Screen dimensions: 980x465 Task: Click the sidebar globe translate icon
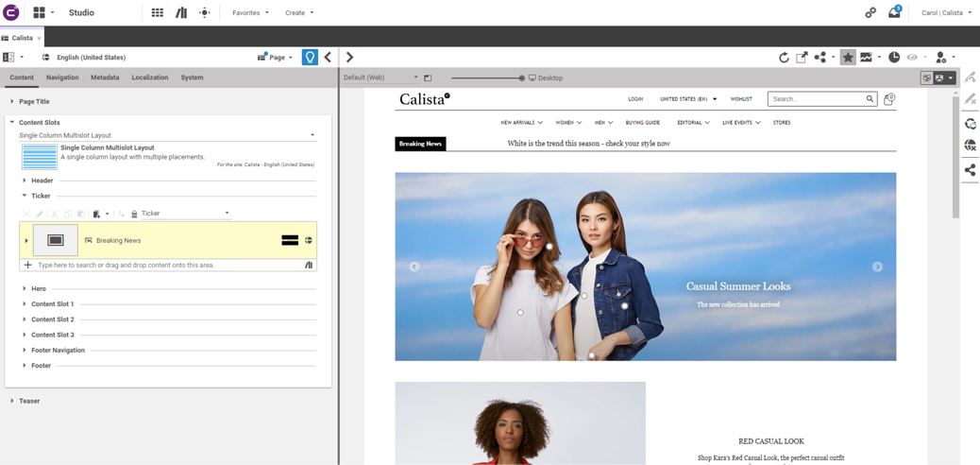pos(970,146)
